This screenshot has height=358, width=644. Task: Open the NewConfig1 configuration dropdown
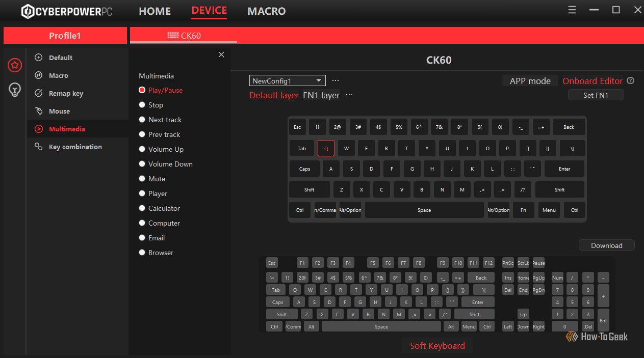pos(288,80)
